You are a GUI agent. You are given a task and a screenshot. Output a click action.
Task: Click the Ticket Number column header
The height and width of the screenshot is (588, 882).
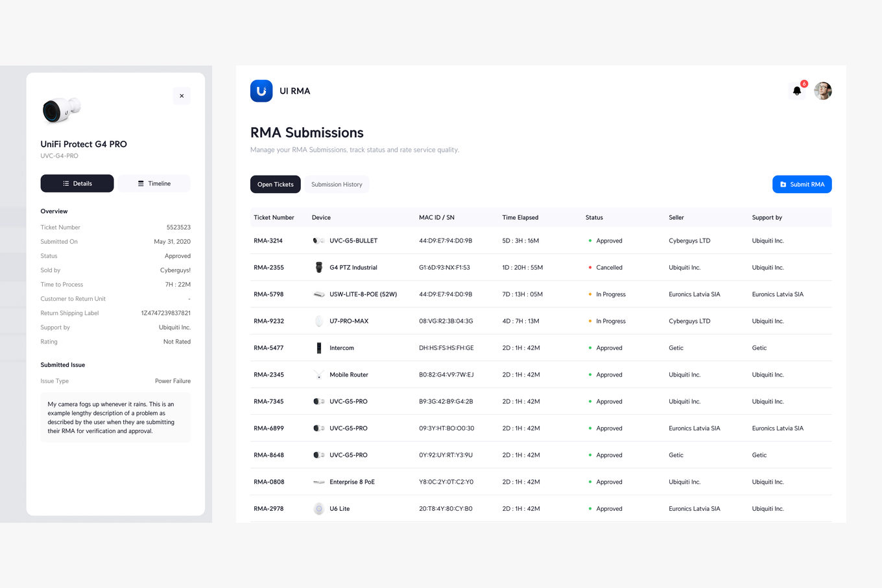[274, 218]
